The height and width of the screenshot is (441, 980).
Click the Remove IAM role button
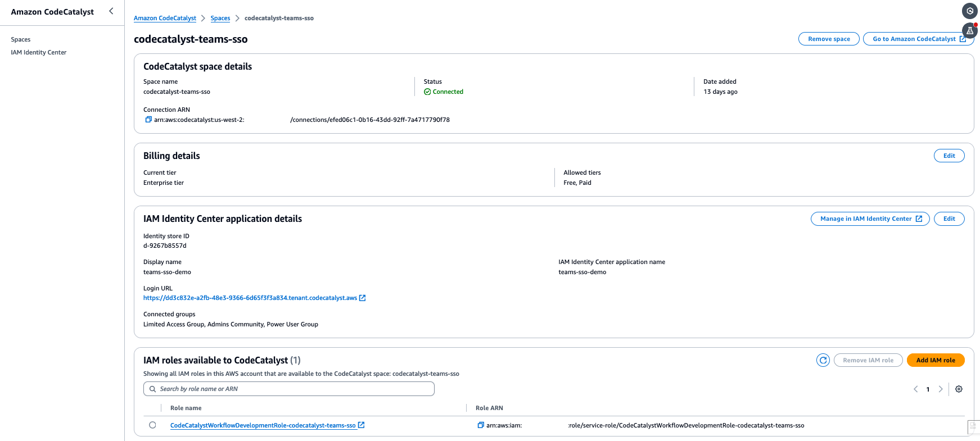pos(868,360)
